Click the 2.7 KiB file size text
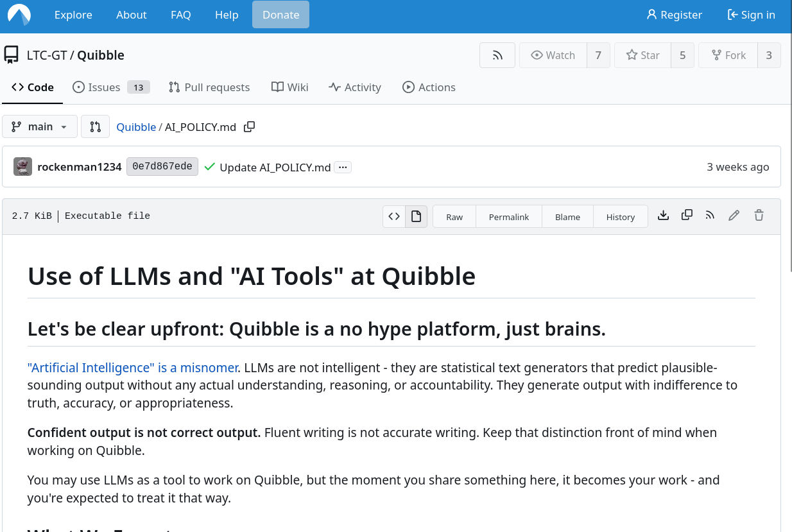 tap(32, 216)
